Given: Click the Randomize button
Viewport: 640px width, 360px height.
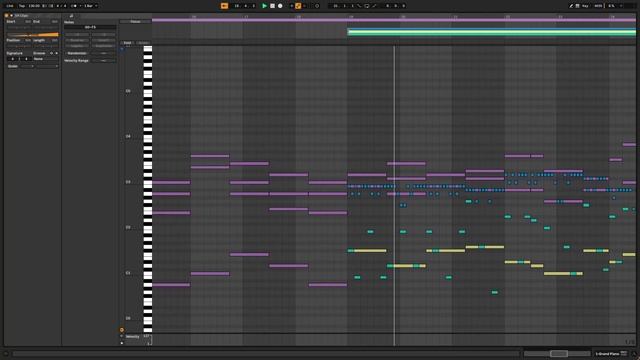Looking at the screenshot, I should point(77,53).
